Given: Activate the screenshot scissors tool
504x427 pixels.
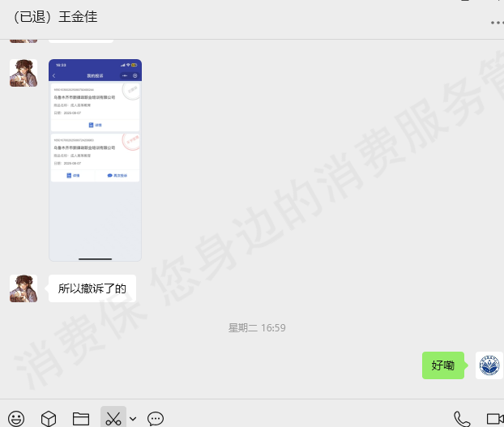Looking at the screenshot, I should click(113, 418).
